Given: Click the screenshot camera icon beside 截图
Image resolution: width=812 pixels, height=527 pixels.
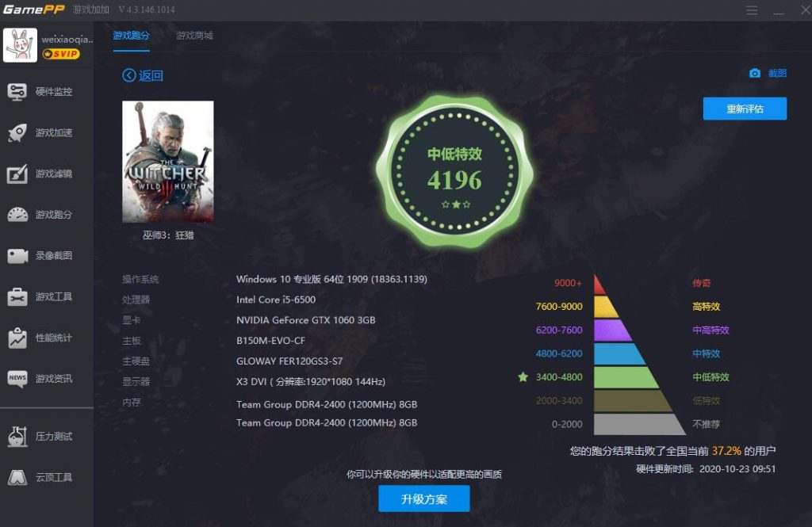Looking at the screenshot, I should (755, 74).
